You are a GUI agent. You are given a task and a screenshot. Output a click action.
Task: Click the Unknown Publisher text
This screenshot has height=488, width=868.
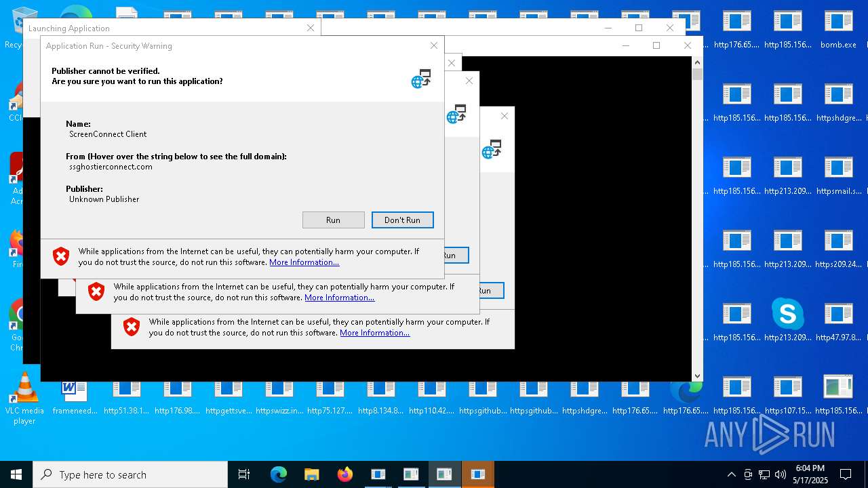coord(104,199)
